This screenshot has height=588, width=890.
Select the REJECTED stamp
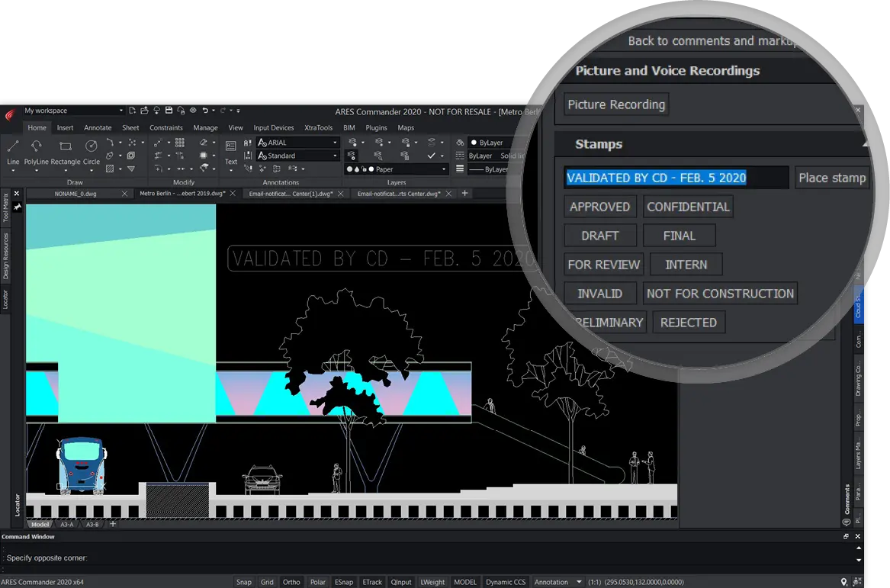point(689,323)
